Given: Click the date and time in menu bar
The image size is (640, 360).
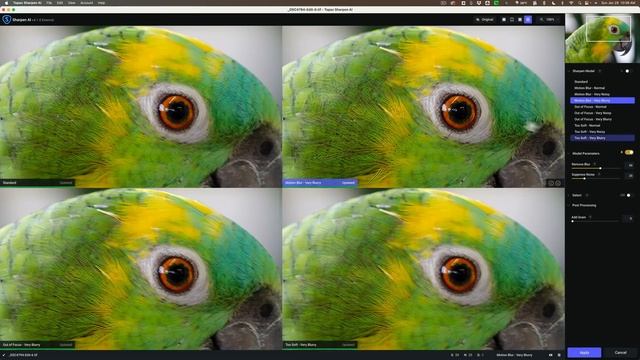Looking at the screenshot, I should (x=618, y=3).
